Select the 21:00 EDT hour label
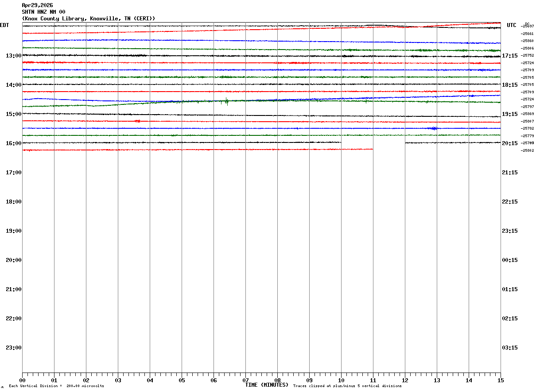The height and width of the screenshot is (392, 536). tap(13, 289)
